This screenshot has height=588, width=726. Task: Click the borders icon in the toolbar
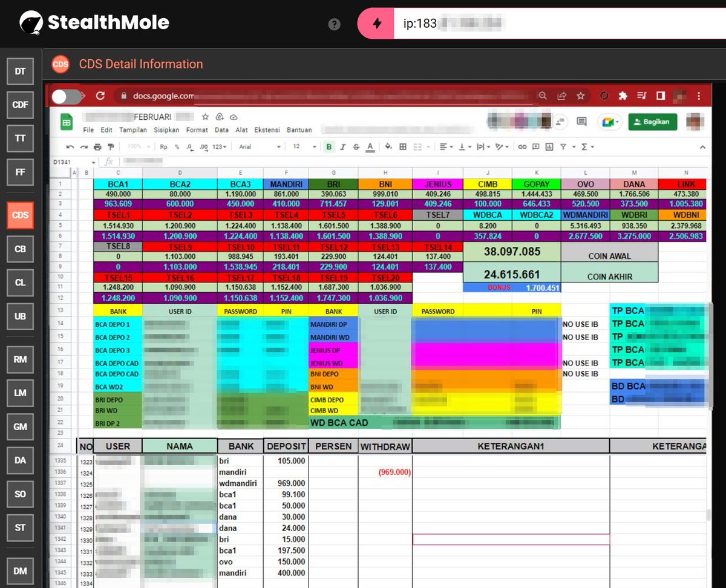click(x=403, y=147)
